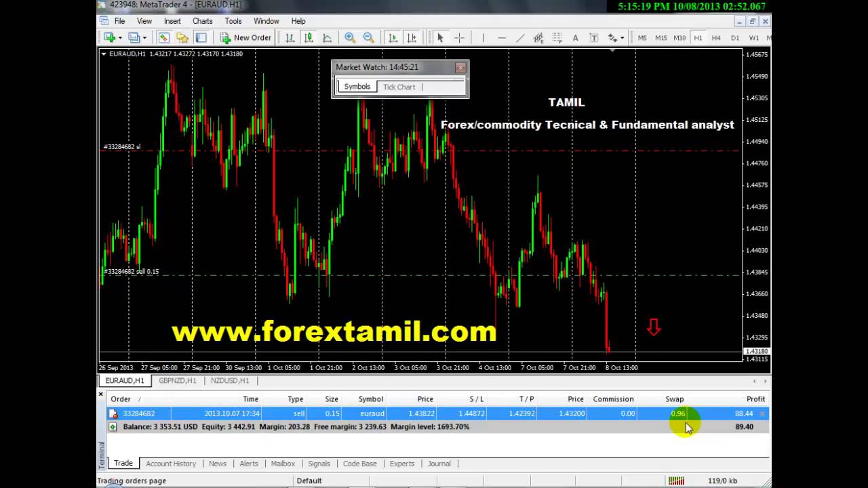
Task: Open the View menu
Action: [144, 21]
